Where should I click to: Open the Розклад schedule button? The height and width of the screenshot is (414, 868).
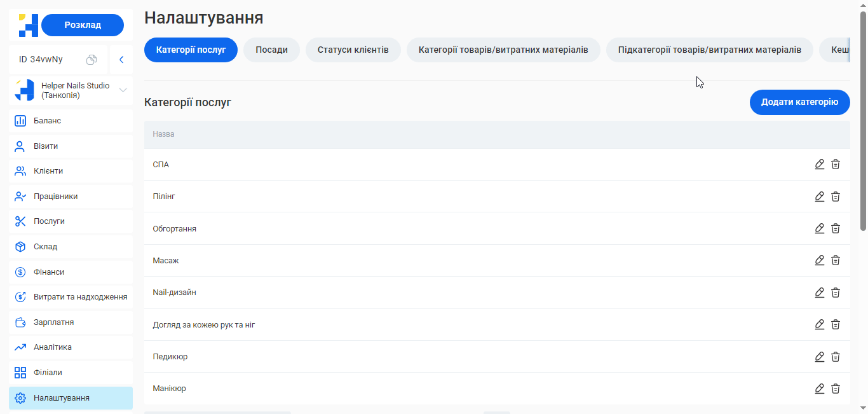83,25
